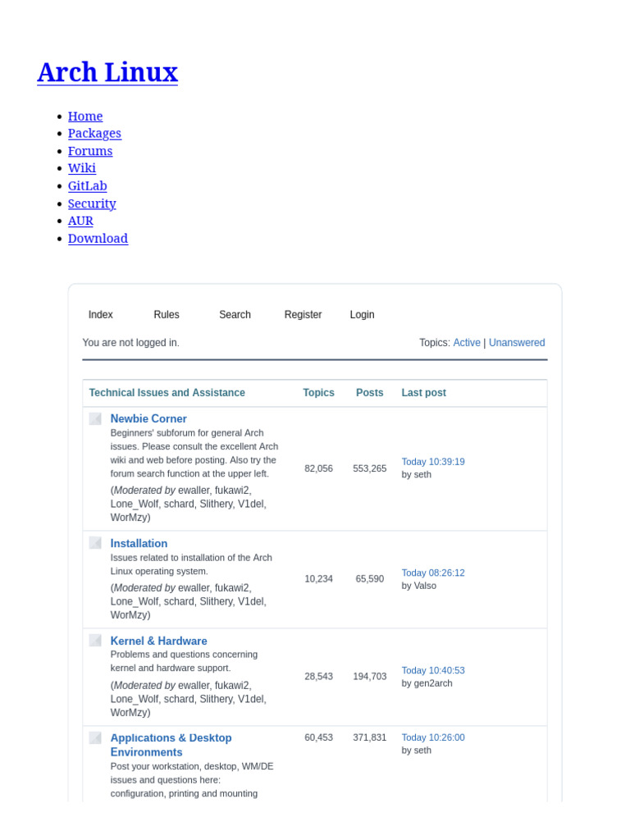630x840 pixels.
Task: Open the Forums navigation link
Action: click(90, 151)
